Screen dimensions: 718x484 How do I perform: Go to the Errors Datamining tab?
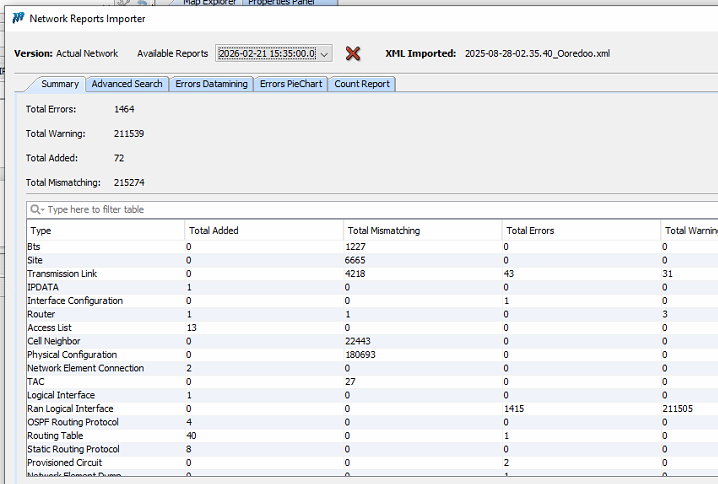[211, 84]
